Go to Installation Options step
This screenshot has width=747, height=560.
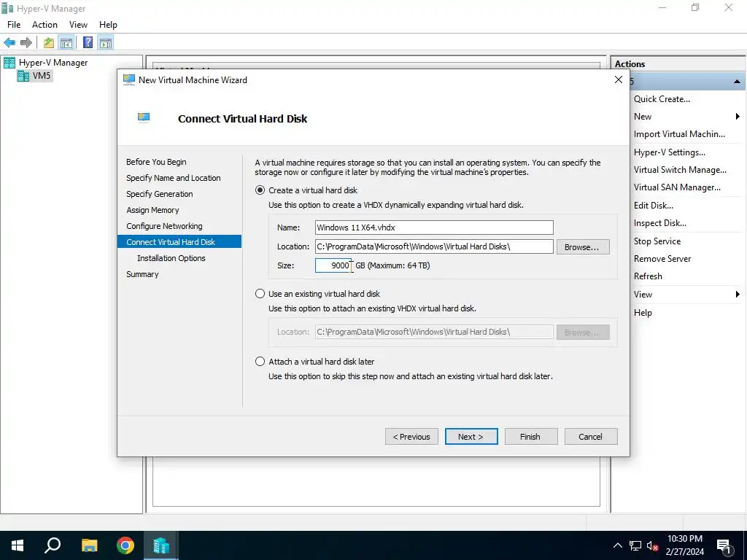171,258
